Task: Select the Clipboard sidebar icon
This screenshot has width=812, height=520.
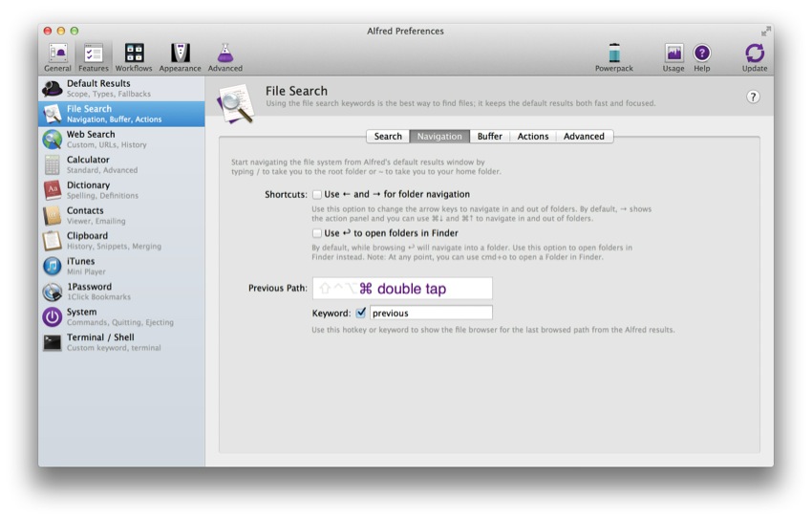Action: coord(53,241)
